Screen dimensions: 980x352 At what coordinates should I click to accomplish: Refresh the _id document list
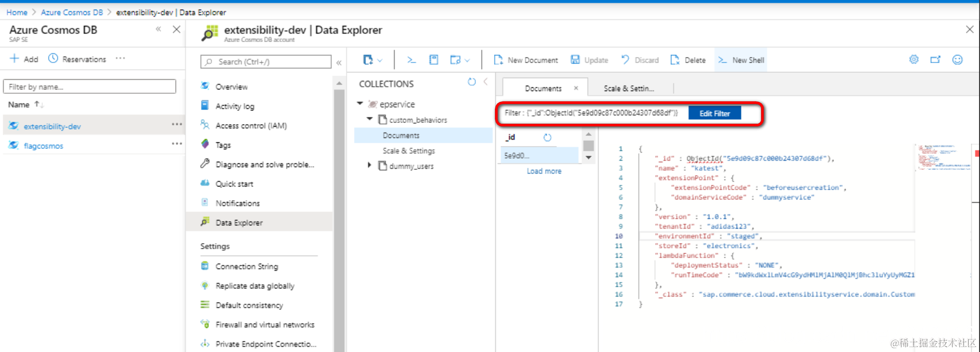click(x=547, y=137)
